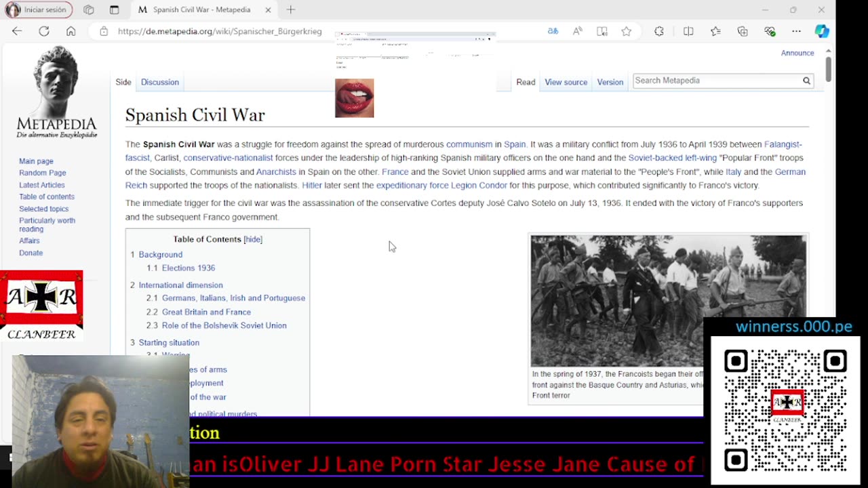This screenshot has width=868, height=488.
Task: Open Selected topics sidebar link
Action: [x=44, y=209]
